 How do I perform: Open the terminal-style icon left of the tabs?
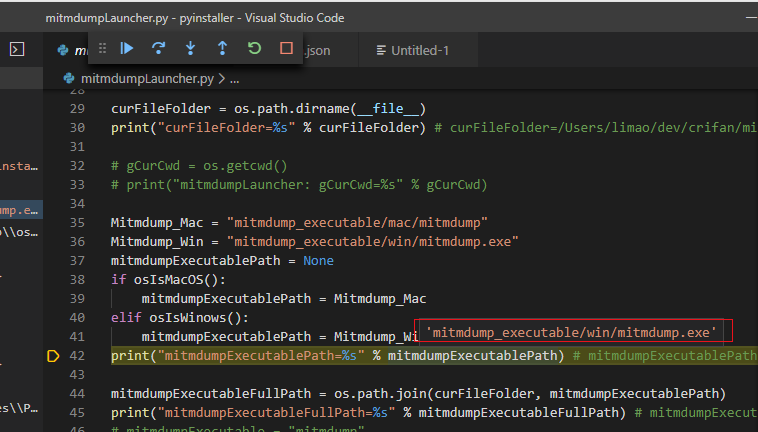tap(17, 49)
